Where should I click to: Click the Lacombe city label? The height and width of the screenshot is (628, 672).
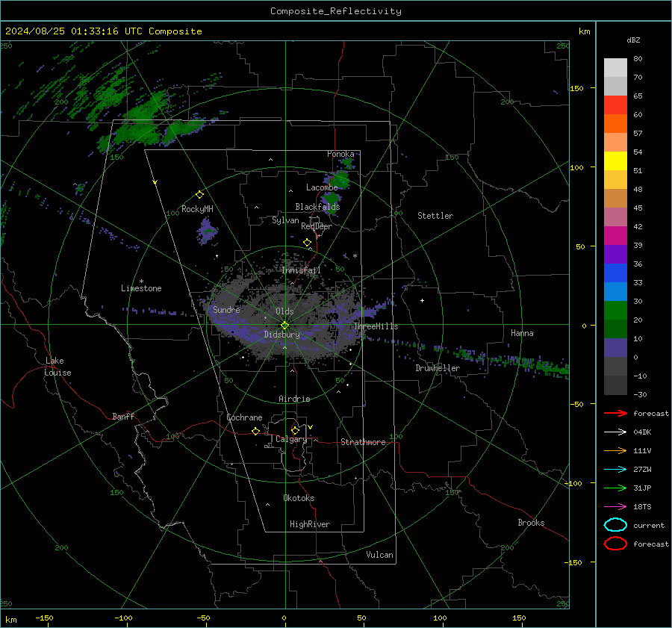point(322,187)
